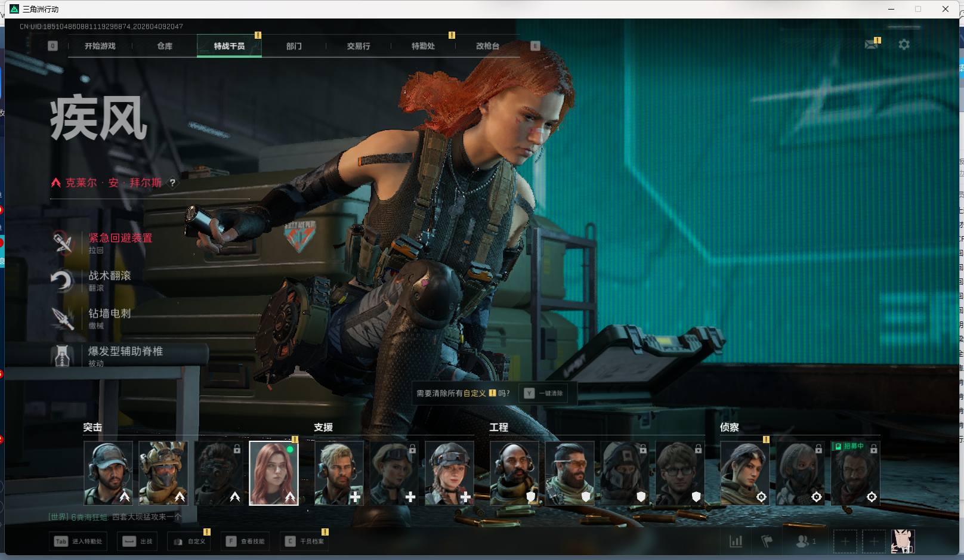The image size is (964, 560).
Task: Click the 查看技能 button
Action: [245, 542]
